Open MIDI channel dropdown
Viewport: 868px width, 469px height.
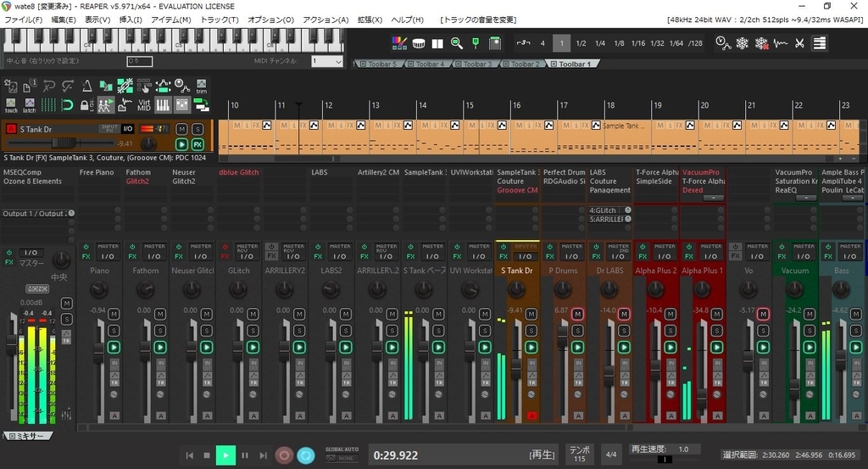pos(327,61)
